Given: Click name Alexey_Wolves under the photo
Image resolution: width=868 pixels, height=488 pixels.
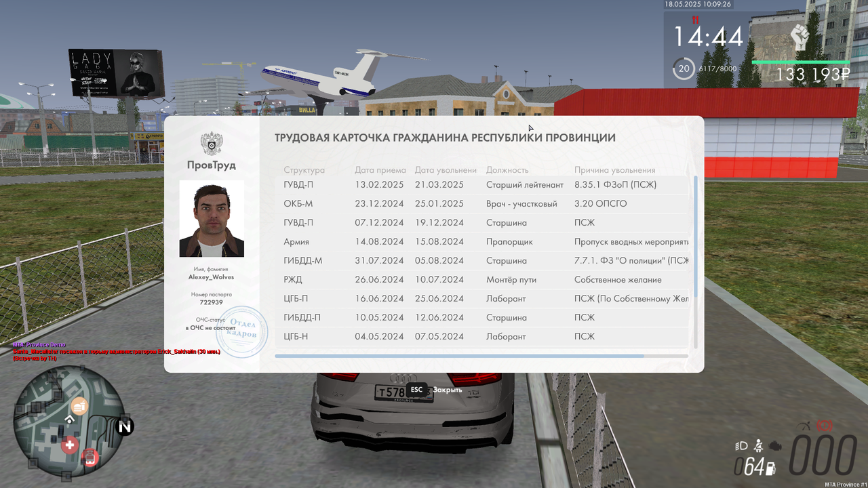Looking at the screenshot, I should click(x=212, y=278).
